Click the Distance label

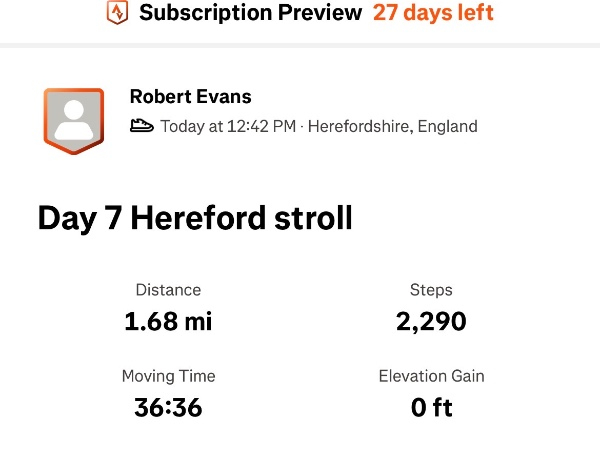[168, 290]
